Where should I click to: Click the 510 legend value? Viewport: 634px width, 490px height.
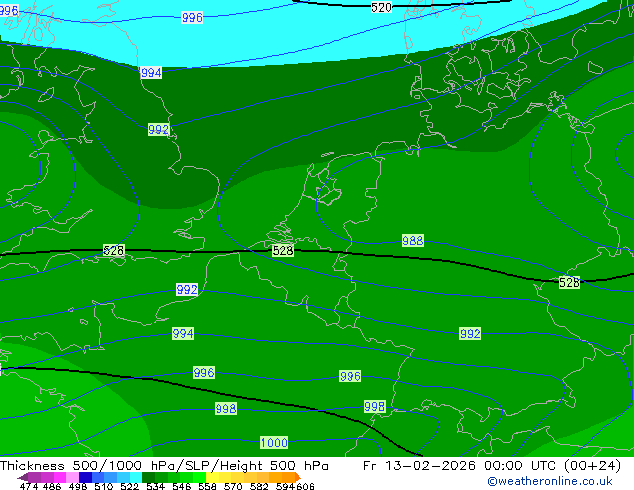pos(104,486)
